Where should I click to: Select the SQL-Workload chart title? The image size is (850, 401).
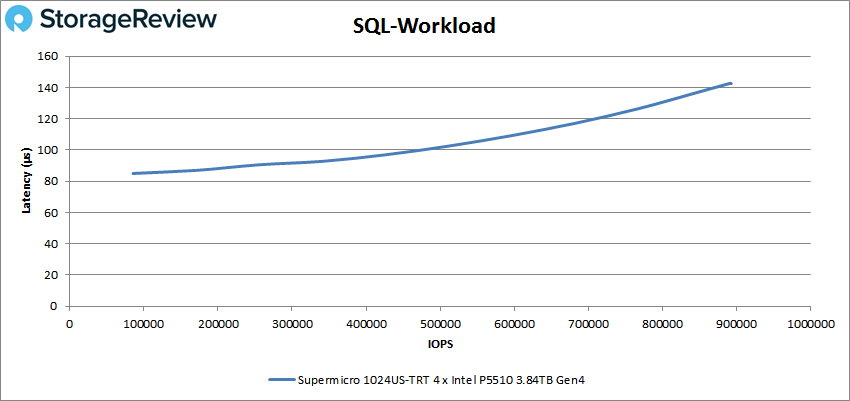pos(425,27)
